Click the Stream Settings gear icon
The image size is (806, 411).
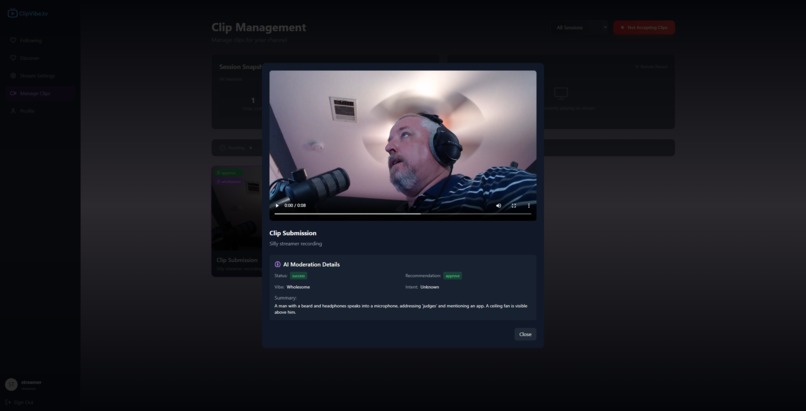[x=13, y=76]
